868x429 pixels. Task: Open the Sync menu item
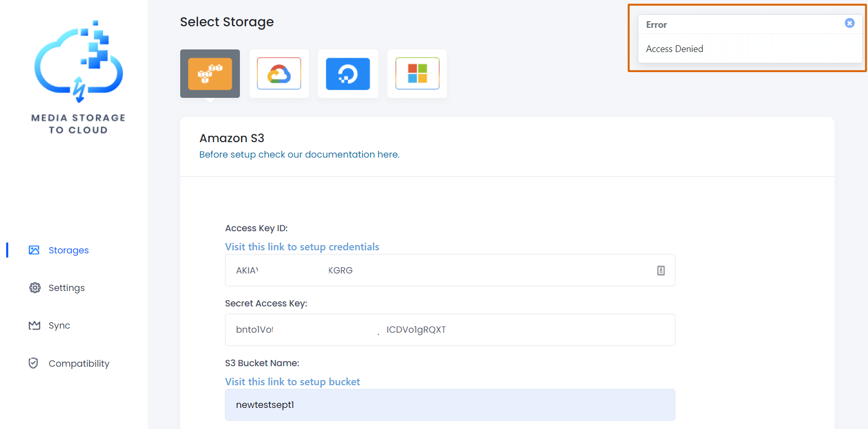[x=59, y=325]
